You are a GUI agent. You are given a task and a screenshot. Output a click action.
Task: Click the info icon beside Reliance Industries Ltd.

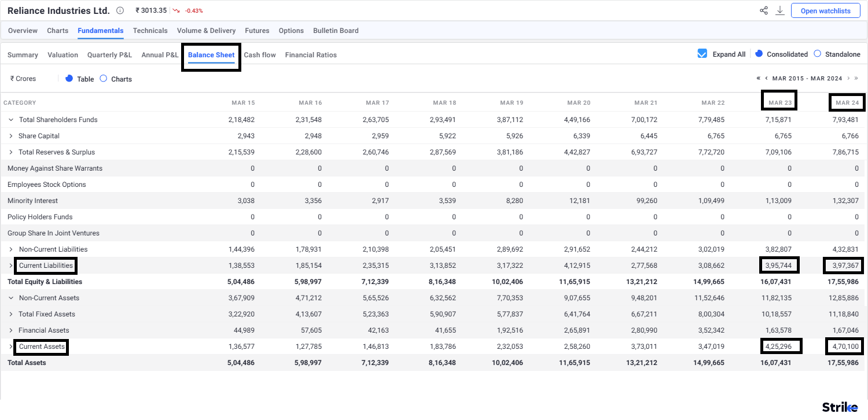pyautogui.click(x=120, y=10)
